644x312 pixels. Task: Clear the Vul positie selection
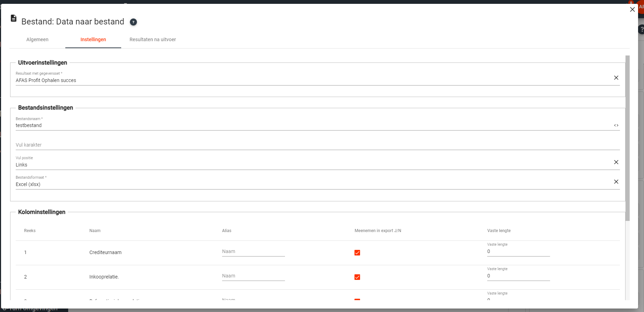616,162
